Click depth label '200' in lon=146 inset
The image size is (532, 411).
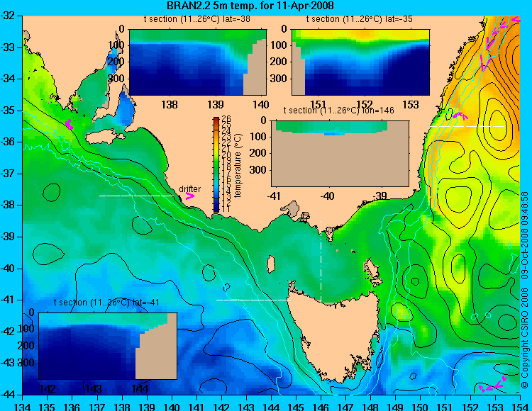click(260, 153)
